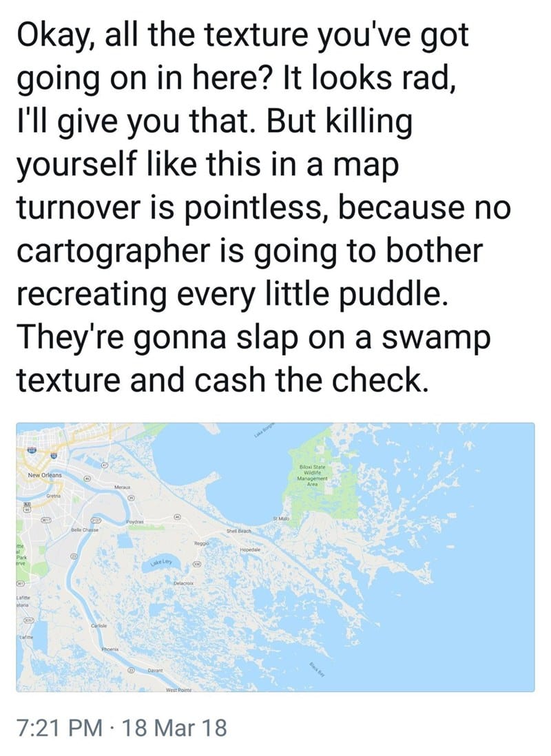Viewport: 551px width, 756px height.
Task: Click the route 47 highway marker
Action: (105, 465)
